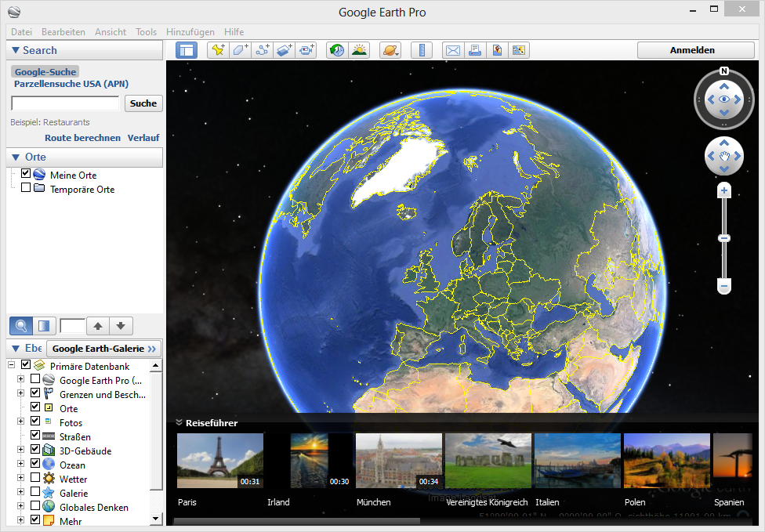Open the Bearbeiten menu
This screenshot has height=532, width=765.
tap(63, 31)
